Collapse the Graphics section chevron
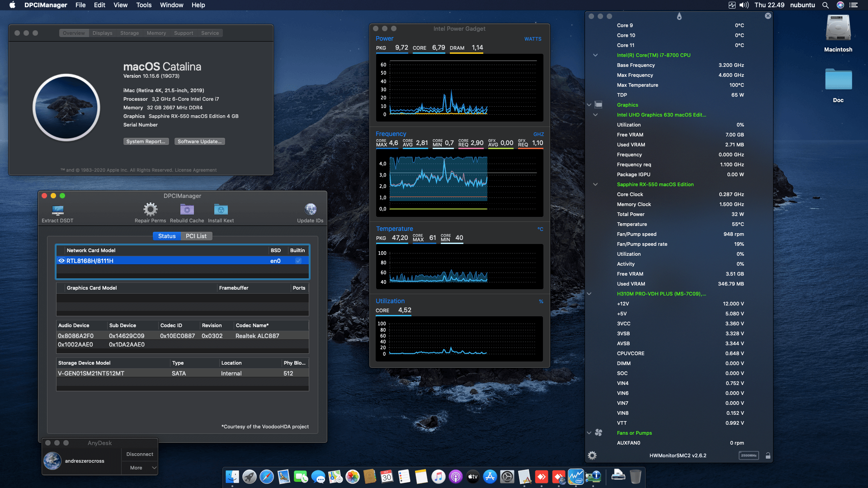868x488 pixels. 589,105
